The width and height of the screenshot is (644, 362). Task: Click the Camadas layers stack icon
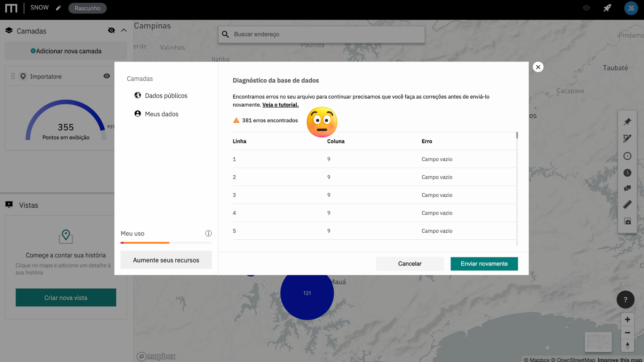(x=9, y=31)
